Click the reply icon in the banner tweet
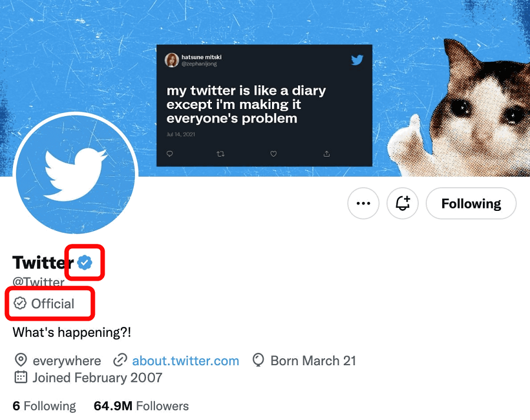Viewport: 530px width, 420px height. 170,154
